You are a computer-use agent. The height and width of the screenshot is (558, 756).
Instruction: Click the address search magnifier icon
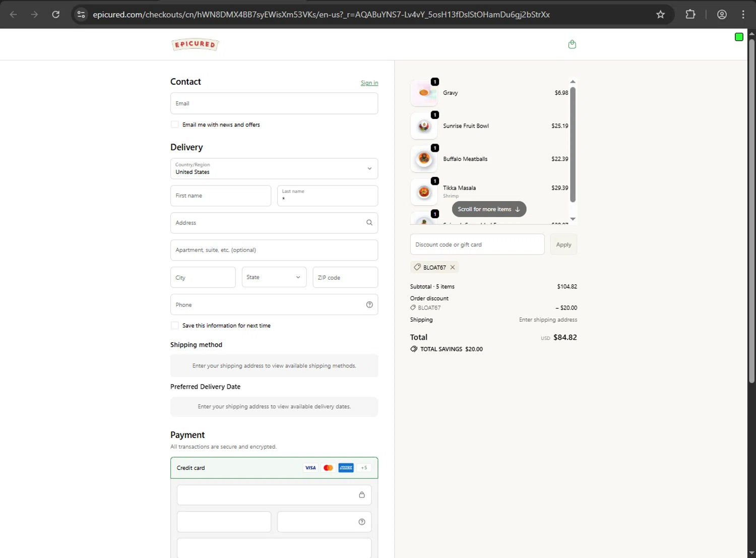369,222
